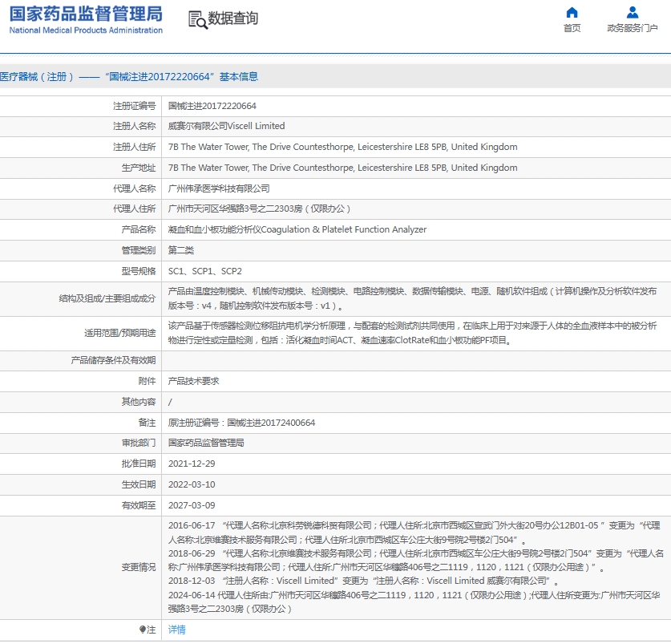Click the 审批部门 row label

tap(139, 443)
